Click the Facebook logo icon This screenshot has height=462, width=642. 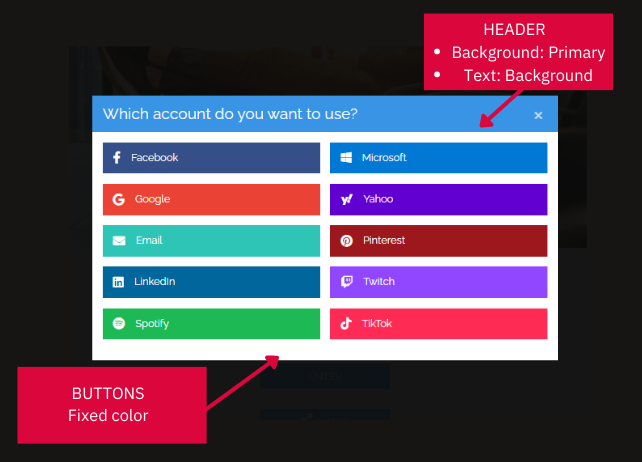pos(117,158)
